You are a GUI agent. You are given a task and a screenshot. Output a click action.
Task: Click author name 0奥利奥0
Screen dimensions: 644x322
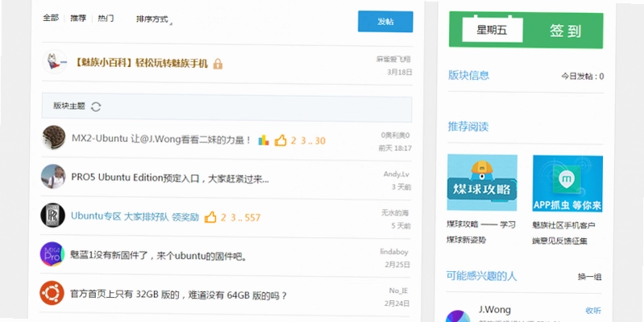[395, 136]
